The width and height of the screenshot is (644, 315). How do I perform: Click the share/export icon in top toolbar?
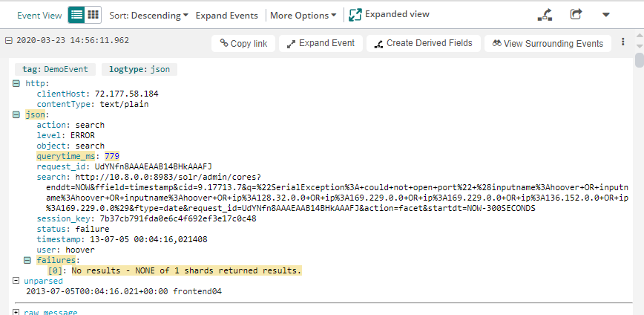click(576, 15)
